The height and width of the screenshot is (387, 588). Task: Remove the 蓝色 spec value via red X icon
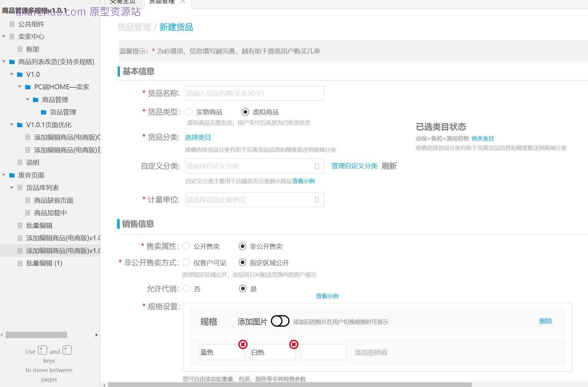pos(243,344)
